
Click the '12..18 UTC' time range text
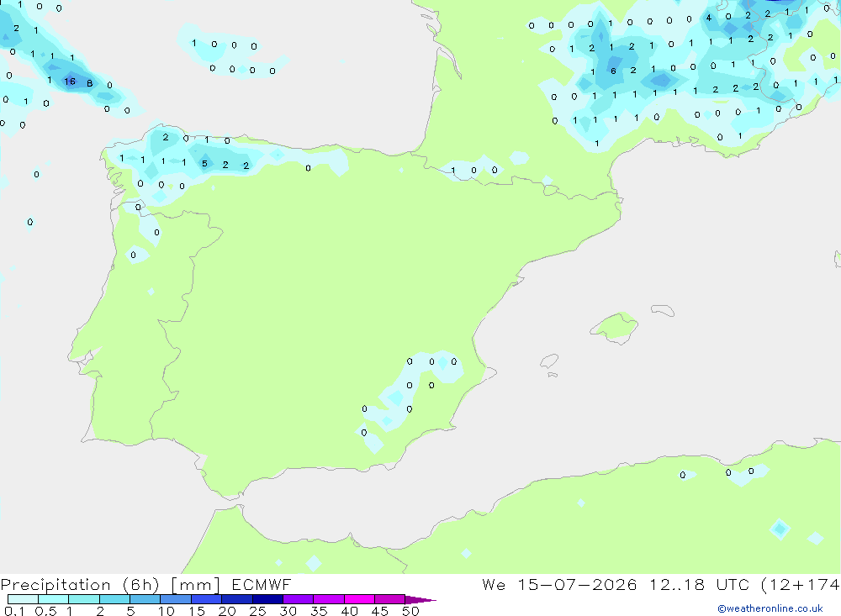click(700, 584)
